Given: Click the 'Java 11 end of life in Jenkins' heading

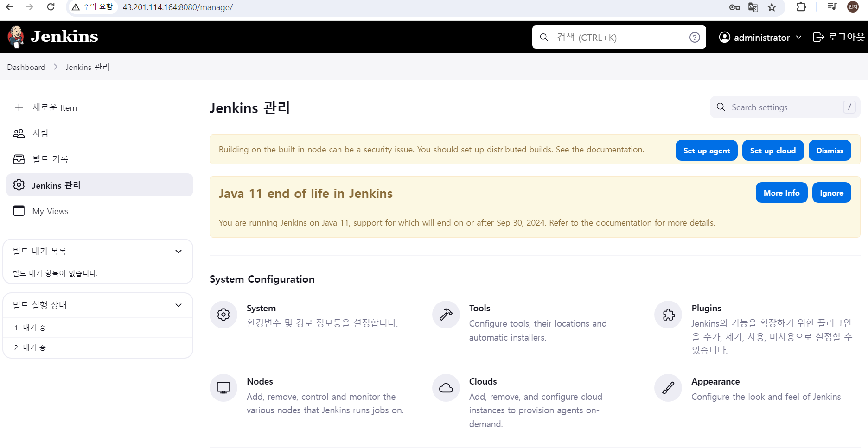Looking at the screenshot, I should [x=306, y=194].
